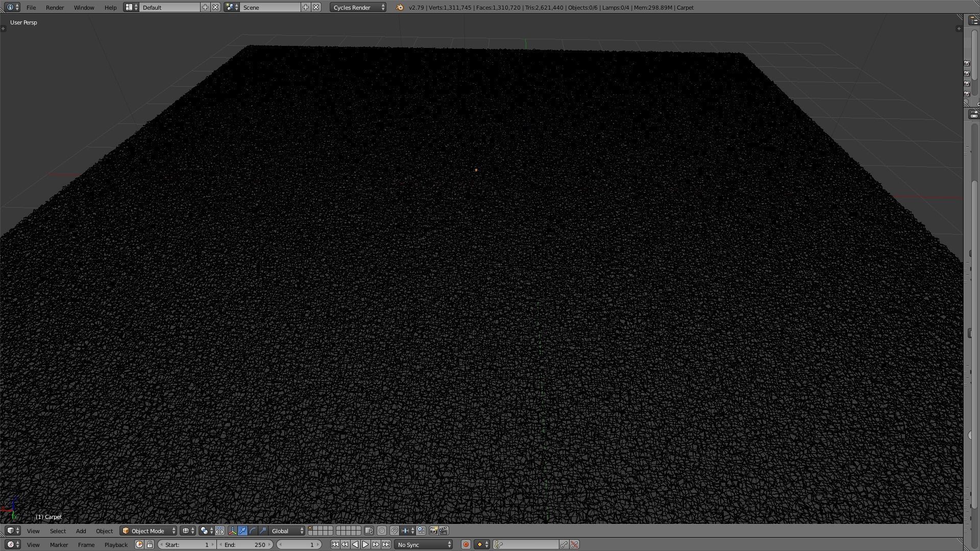Image resolution: width=980 pixels, height=551 pixels.
Task: Toggle proportional editing mode
Action: pyautogui.click(x=381, y=531)
